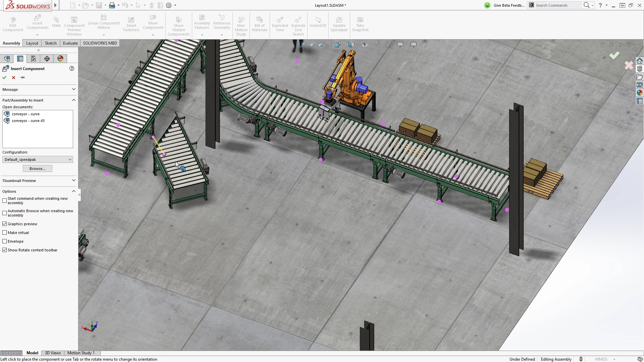This screenshot has width=644, height=362.
Task: Open the Options gear icon
Action: point(169,5)
